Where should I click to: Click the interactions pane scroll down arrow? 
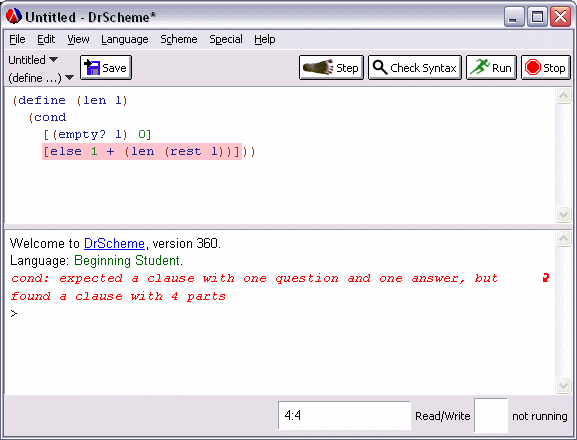[x=563, y=386]
